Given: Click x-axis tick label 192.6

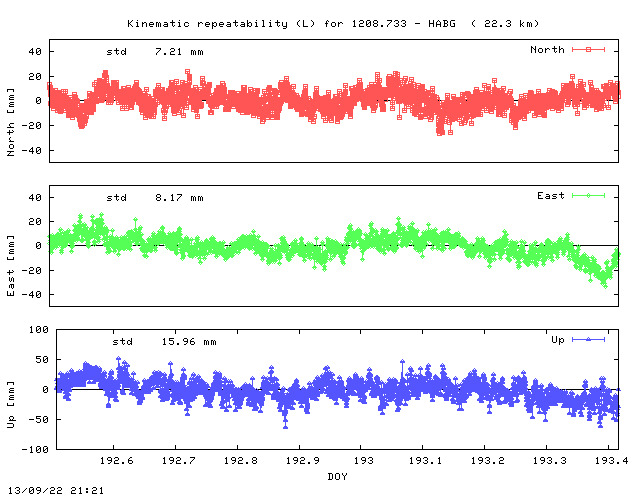Looking at the screenshot, I should coord(116,460).
